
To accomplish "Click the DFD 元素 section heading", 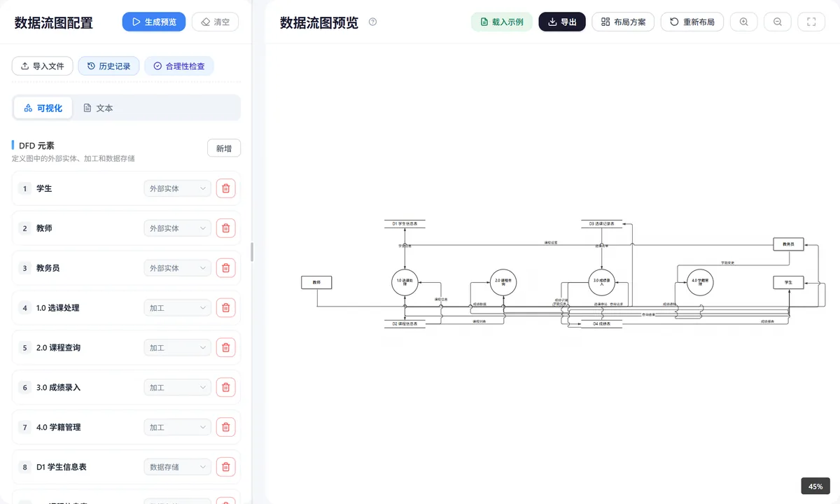I will pos(36,146).
